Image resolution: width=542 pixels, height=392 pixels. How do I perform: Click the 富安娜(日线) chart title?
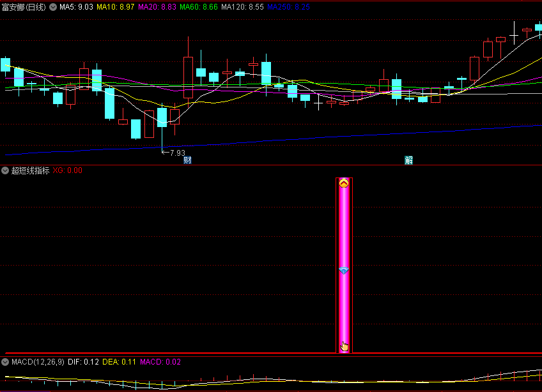[24, 7]
